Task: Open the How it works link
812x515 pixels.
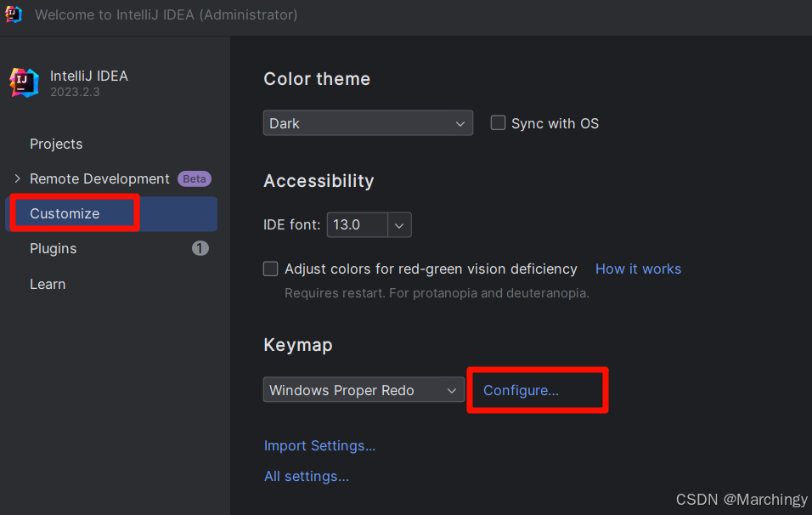Action: 638,269
